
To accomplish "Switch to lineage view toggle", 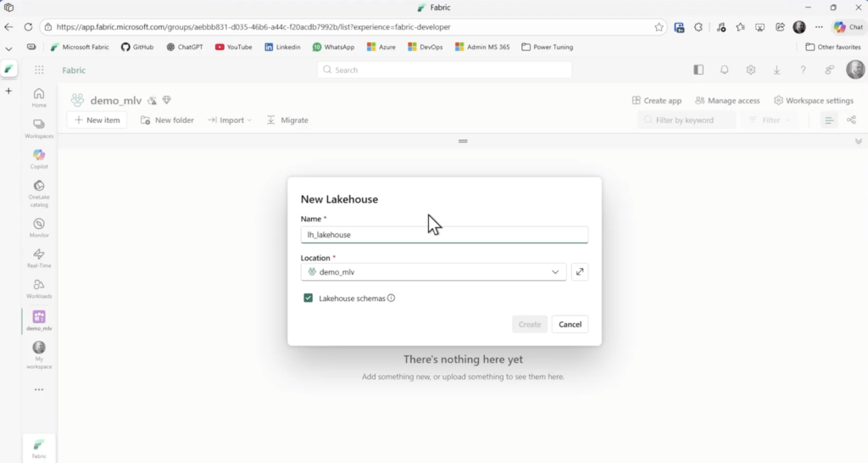I will click(x=851, y=120).
